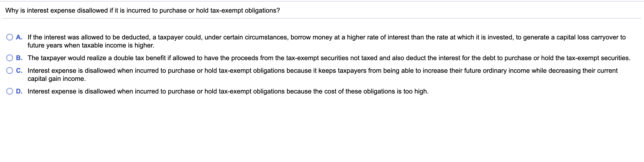Click the blue 'D.' answer label
The width and height of the screenshot is (644, 162).
coord(19,91)
